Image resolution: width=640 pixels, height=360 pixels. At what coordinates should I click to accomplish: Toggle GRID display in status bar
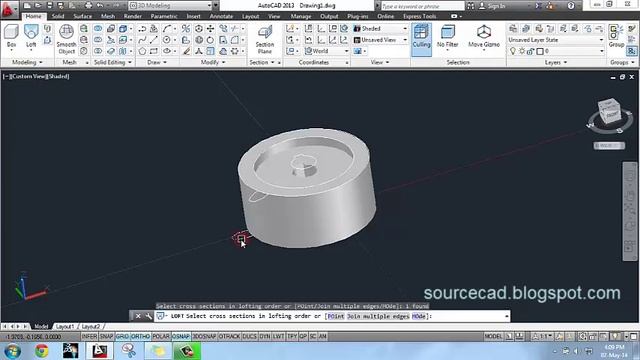[x=122, y=336]
